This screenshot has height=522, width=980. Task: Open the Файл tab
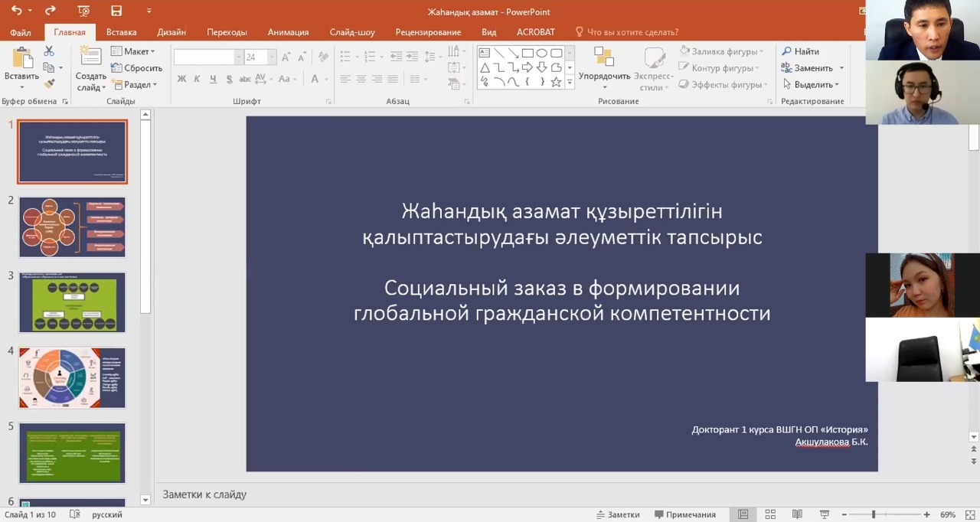point(21,32)
